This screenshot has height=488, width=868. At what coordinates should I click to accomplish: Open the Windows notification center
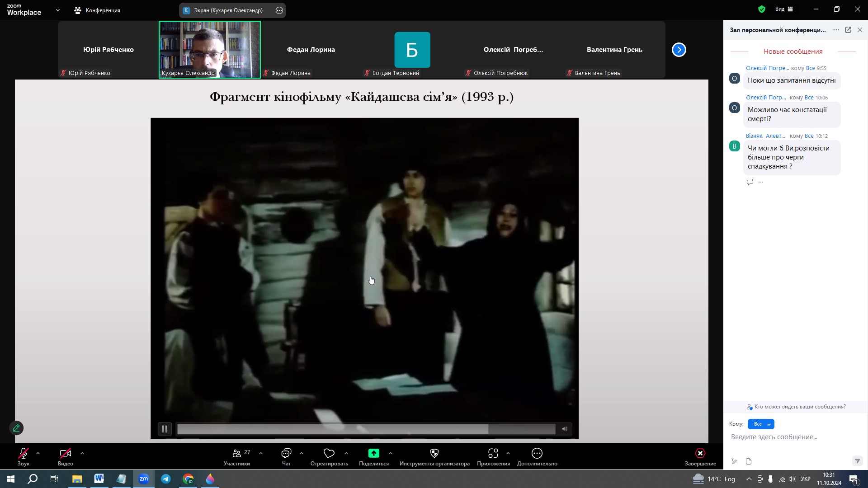[854, 479]
